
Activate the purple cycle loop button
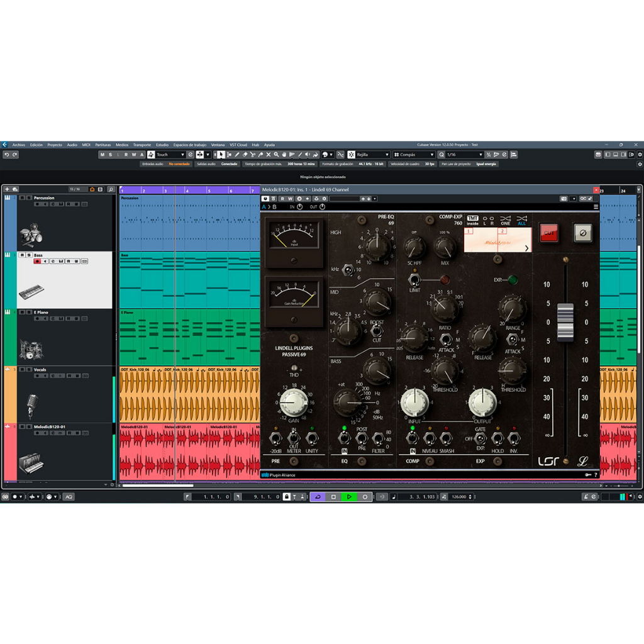pyautogui.click(x=318, y=497)
